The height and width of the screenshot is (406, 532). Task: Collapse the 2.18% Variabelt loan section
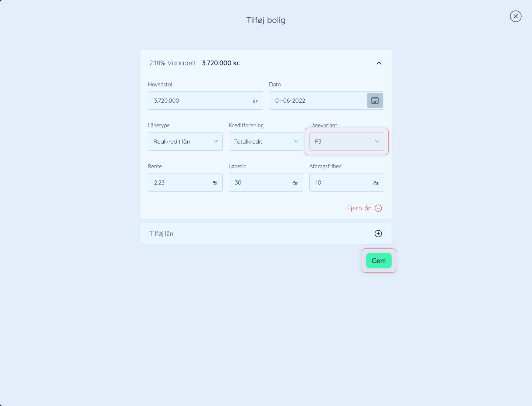coord(379,63)
